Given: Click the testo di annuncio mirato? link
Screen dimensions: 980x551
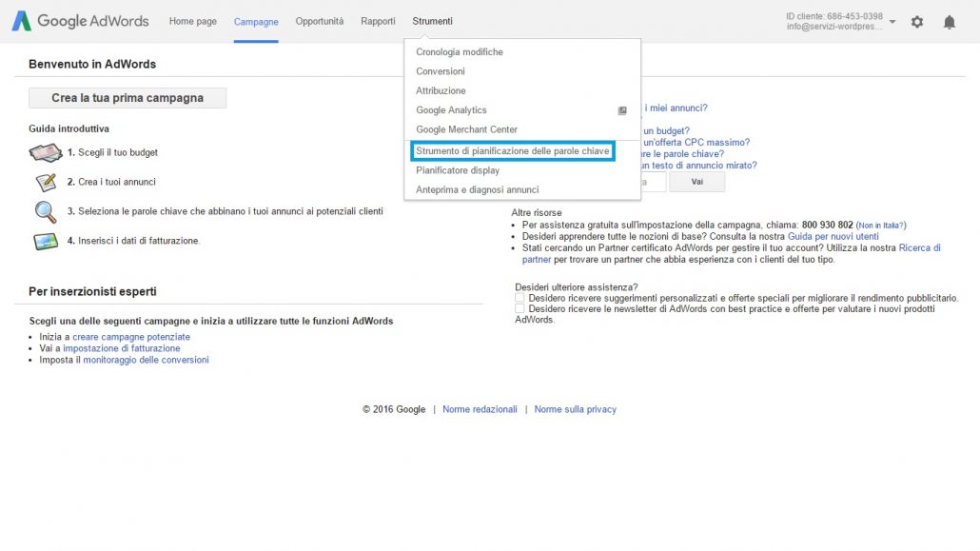Looking at the screenshot, I should point(699,166).
